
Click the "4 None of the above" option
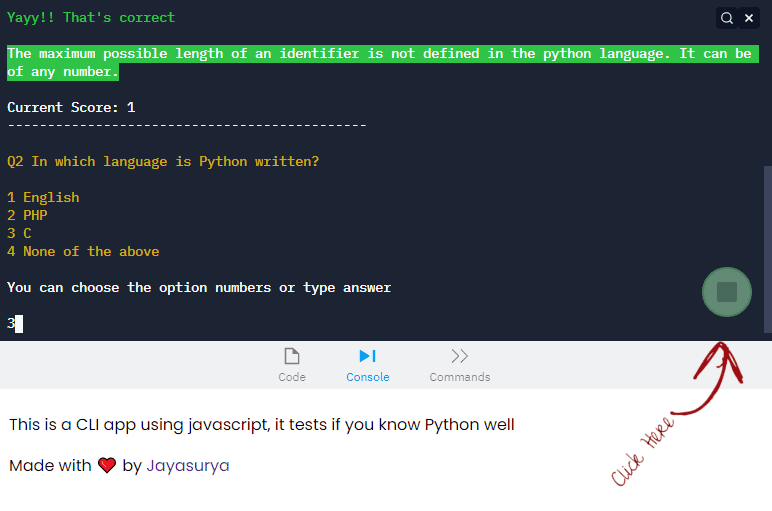point(83,252)
